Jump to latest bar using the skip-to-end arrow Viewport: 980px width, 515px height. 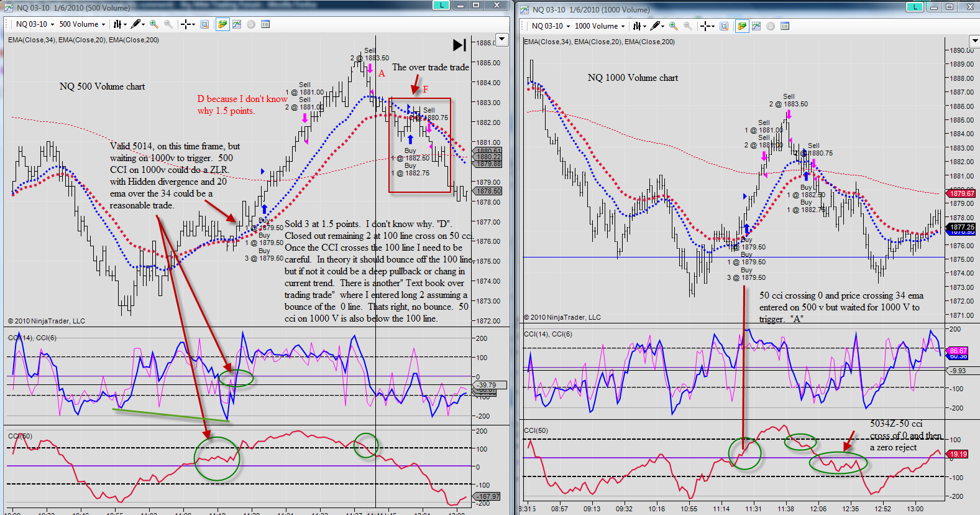pos(460,45)
